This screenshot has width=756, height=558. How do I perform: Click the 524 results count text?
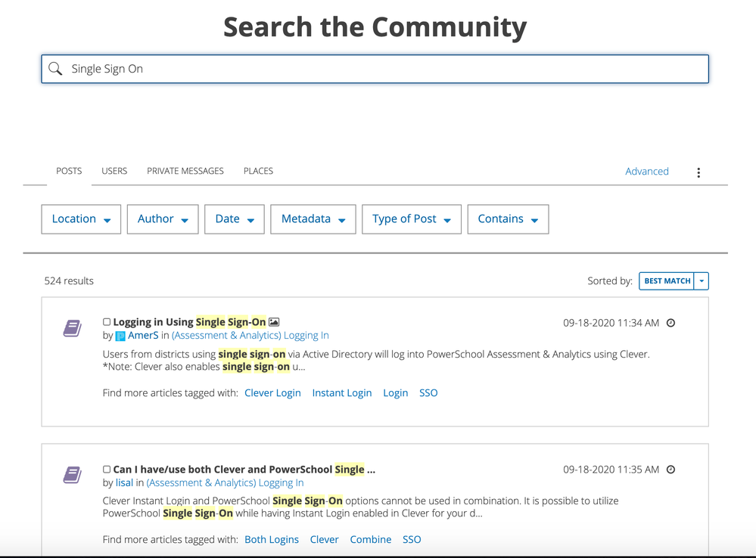(69, 281)
